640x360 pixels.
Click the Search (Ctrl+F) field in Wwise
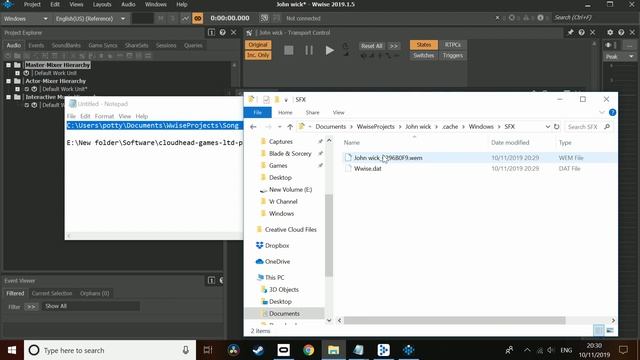coord(592,18)
